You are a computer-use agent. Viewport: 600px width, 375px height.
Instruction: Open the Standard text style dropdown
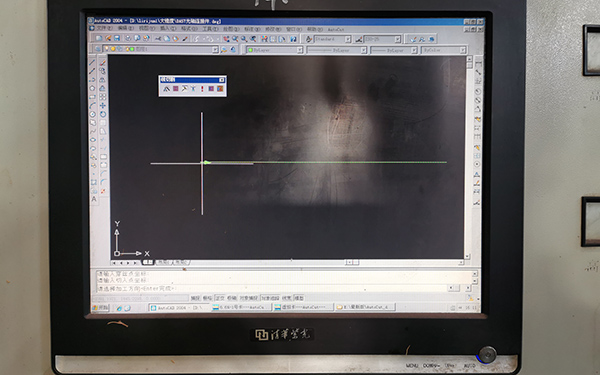[x=332, y=39]
